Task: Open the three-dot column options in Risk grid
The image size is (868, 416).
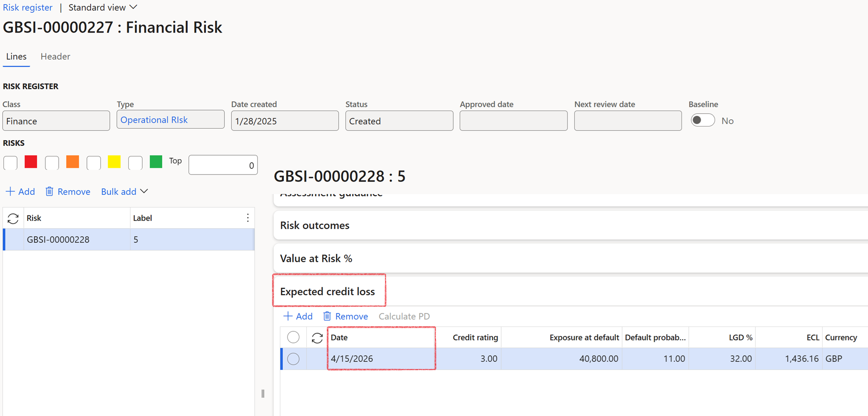Action: click(248, 218)
